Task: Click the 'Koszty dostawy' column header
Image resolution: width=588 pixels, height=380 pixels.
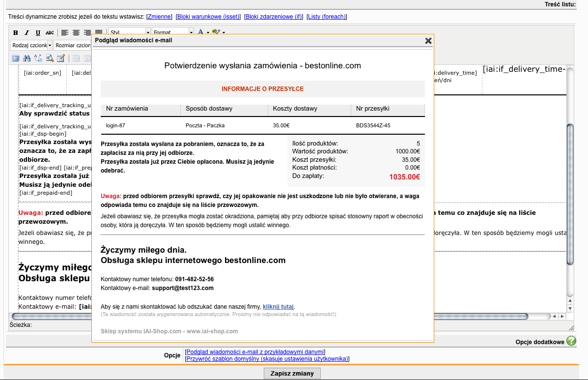Action: (295, 109)
